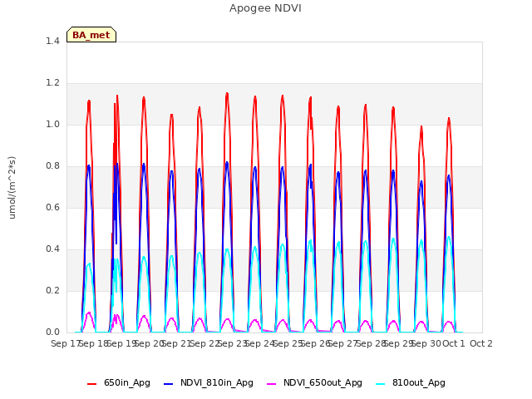Click the Sep 30 x-axis date label

coord(426,343)
